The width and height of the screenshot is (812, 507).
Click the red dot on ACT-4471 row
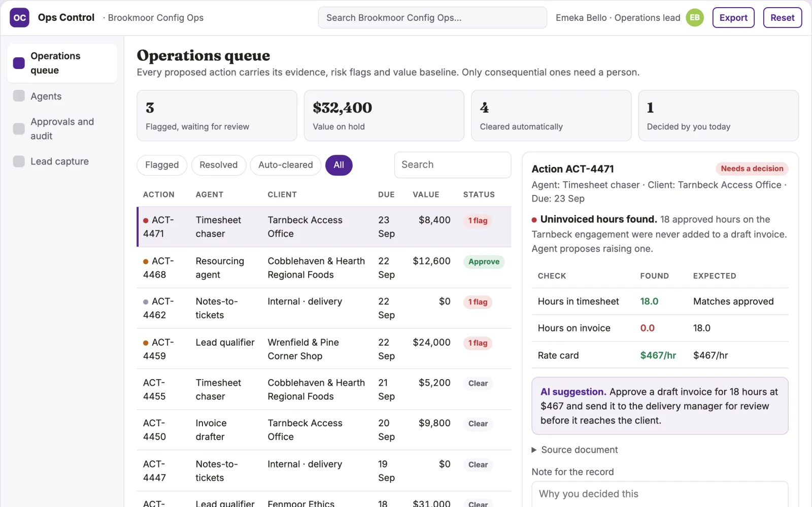coord(146,221)
